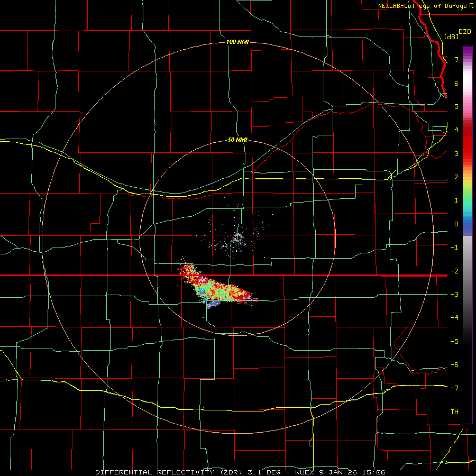Click the 100 NMI range ring label
This screenshot has height=476, width=476.
click(237, 42)
